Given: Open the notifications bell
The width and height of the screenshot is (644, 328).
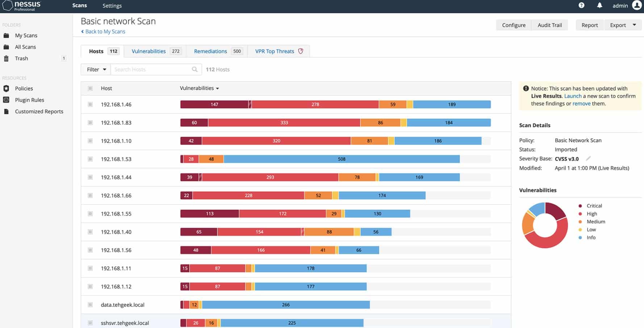Looking at the screenshot, I should tap(599, 5).
